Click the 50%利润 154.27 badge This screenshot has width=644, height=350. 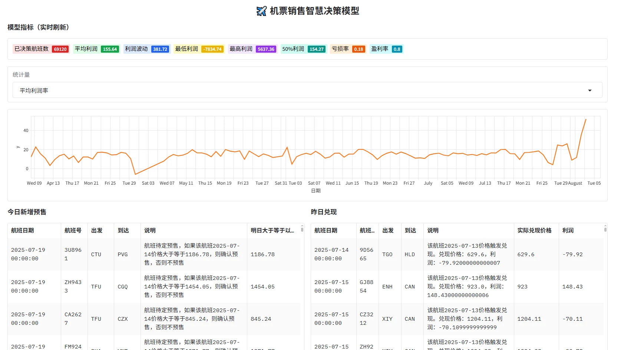point(303,49)
